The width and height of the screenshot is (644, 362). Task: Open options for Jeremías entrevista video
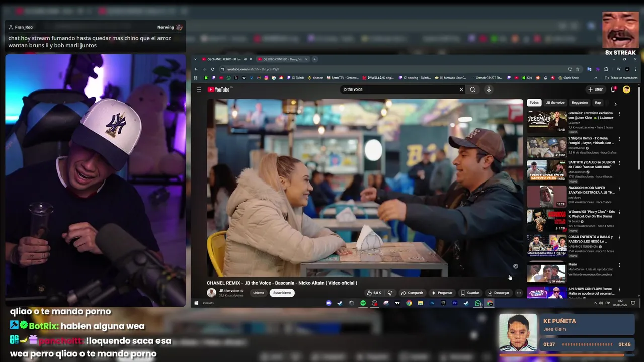pos(619,114)
